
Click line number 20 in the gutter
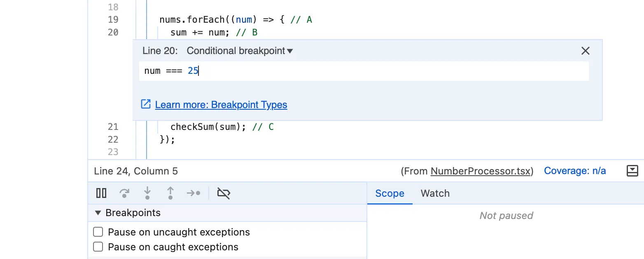113,32
